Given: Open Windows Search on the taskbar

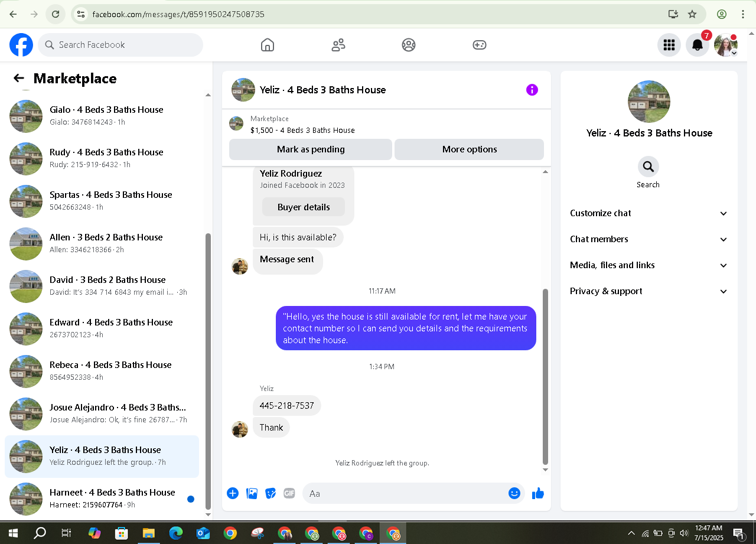Looking at the screenshot, I should pyautogui.click(x=40, y=533).
